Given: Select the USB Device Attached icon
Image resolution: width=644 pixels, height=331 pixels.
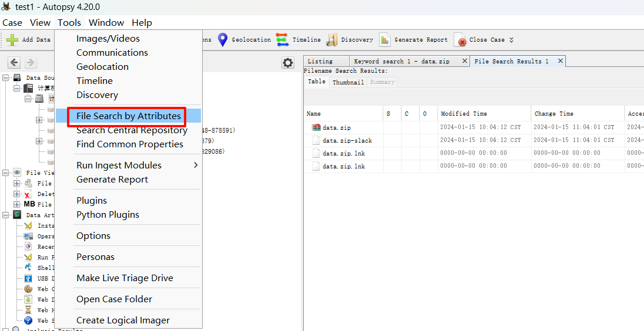Looking at the screenshot, I should (x=28, y=279).
